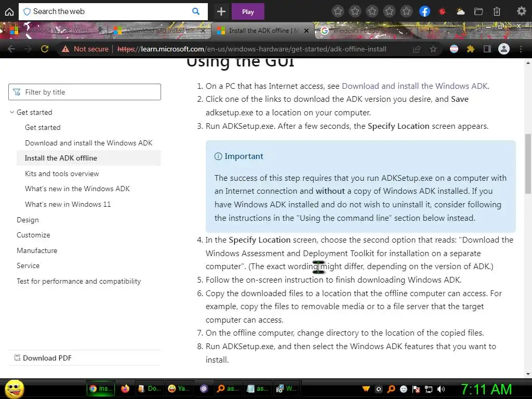This screenshot has height=399, width=532.
Task: Click the page vertical scrollbar thumb
Action: click(528, 164)
